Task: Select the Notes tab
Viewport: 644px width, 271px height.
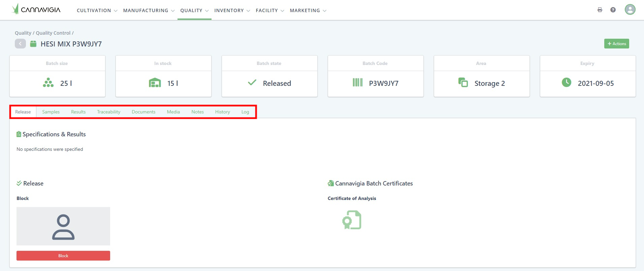Action: click(x=198, y=112)
